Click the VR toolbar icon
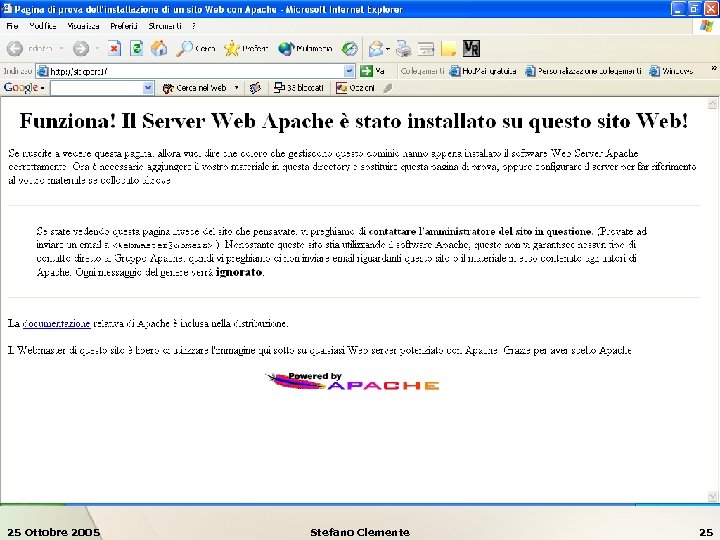Viewport: 720px width, 540px height. [471, 48]
